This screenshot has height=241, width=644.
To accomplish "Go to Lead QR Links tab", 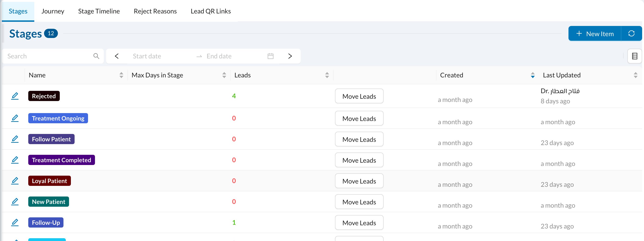I will [x=211, y=11].
